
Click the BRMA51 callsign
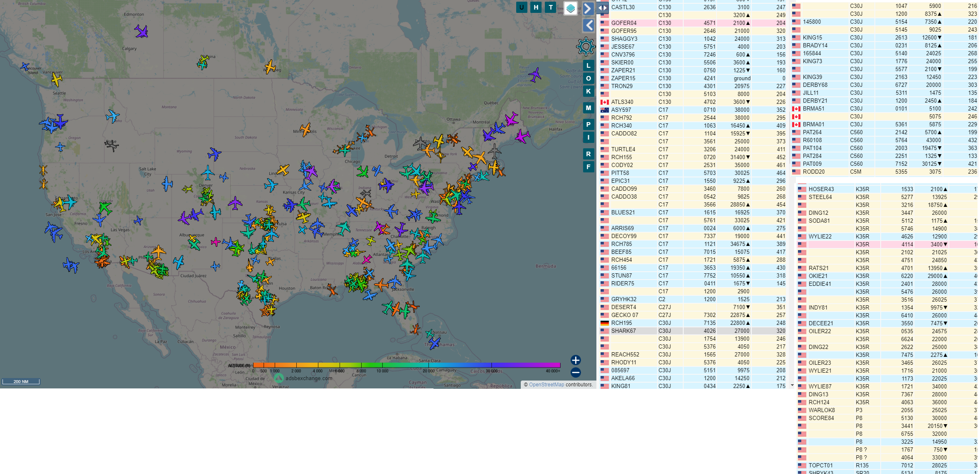coord(813,108)
